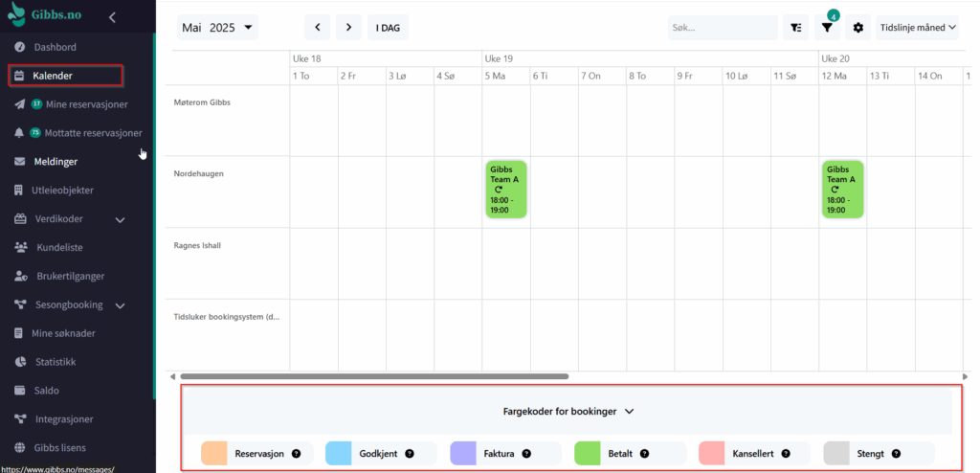Screen dimensions: 980x473
Task: Click the orange Reservasjon color swatch
Action: point(213,453)
